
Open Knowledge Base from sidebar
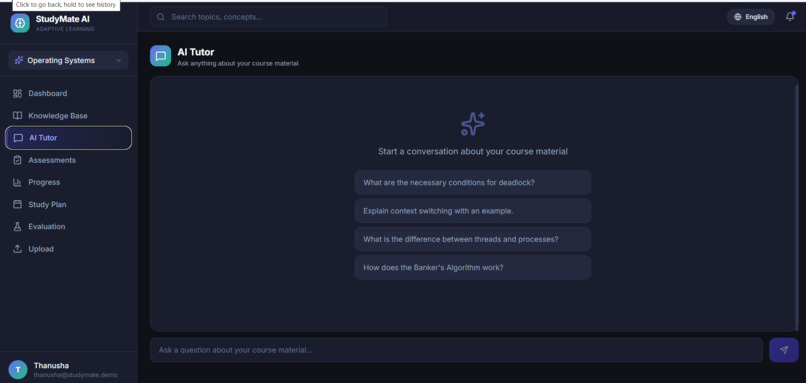68,116
